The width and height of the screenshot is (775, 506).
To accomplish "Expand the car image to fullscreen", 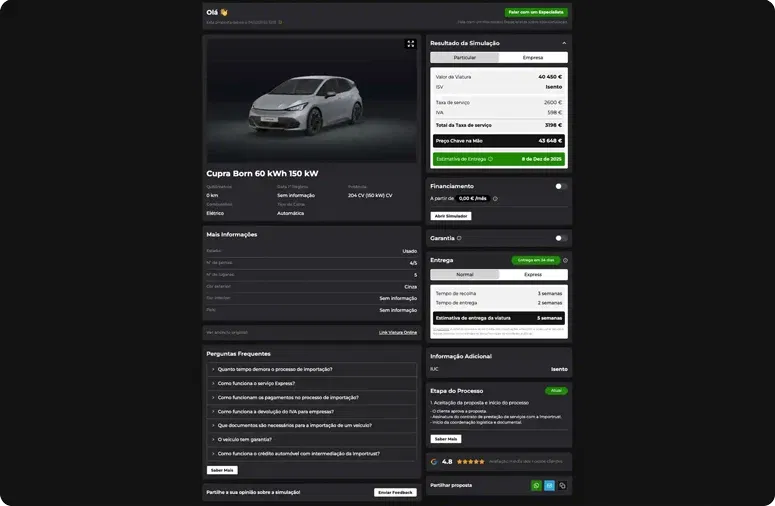I will click(x=410, y=44).
